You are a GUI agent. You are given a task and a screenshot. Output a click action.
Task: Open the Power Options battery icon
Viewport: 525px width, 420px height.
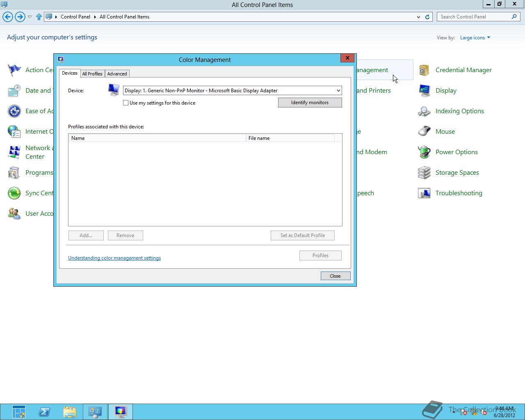[424, 152]
